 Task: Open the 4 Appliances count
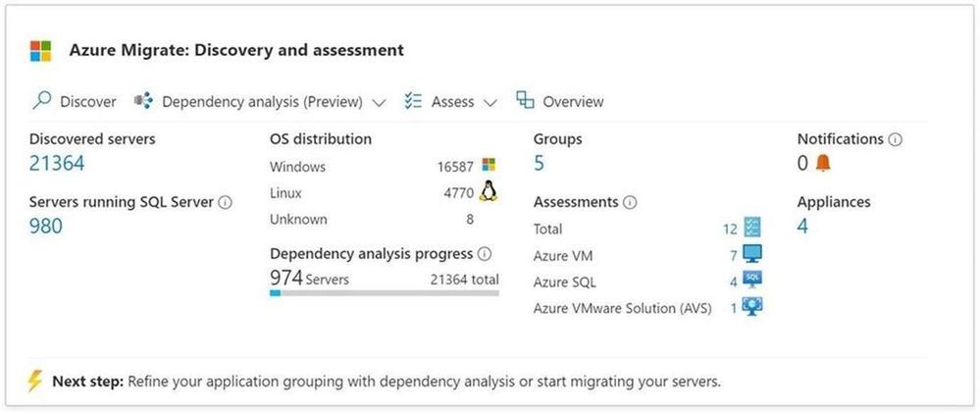(x=802, y=227)
